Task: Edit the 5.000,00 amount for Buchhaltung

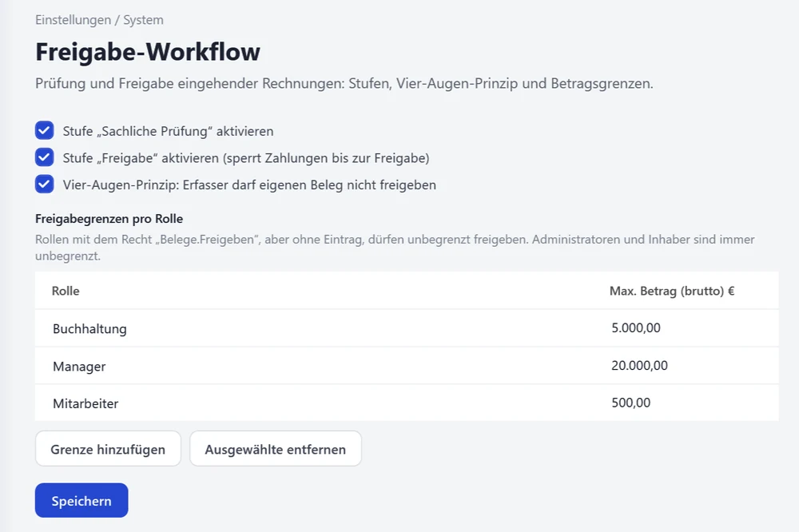Action: [636, 328]
